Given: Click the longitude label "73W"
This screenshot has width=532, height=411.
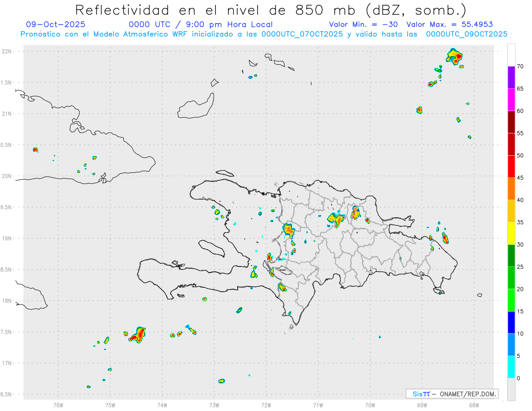Looking at the screenshot, I should (x=214, y=404).
